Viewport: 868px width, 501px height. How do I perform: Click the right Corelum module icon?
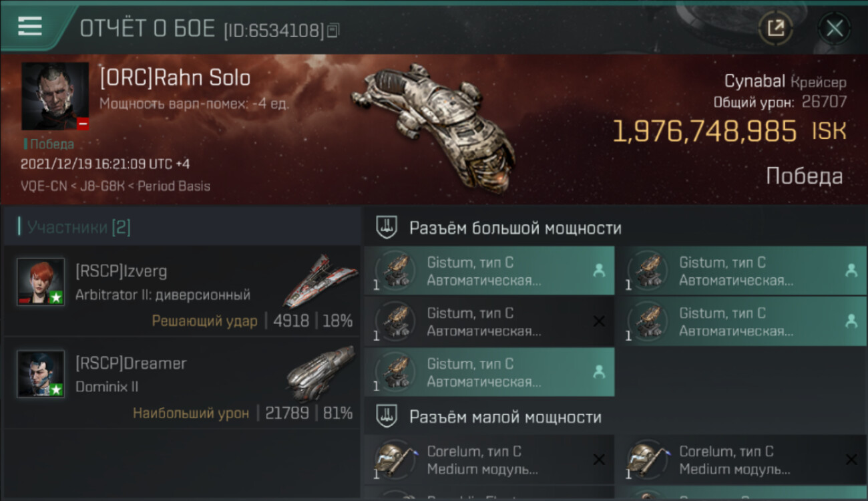click(646, 460)
